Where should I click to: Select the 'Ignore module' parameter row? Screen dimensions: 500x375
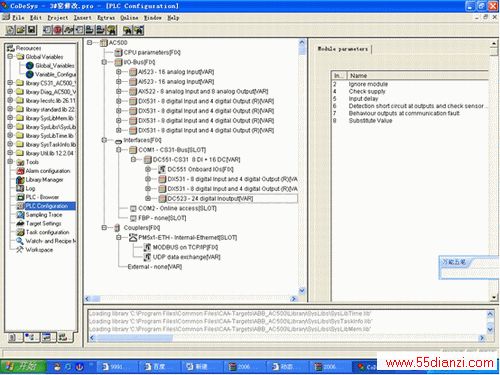tap(409, 84)
